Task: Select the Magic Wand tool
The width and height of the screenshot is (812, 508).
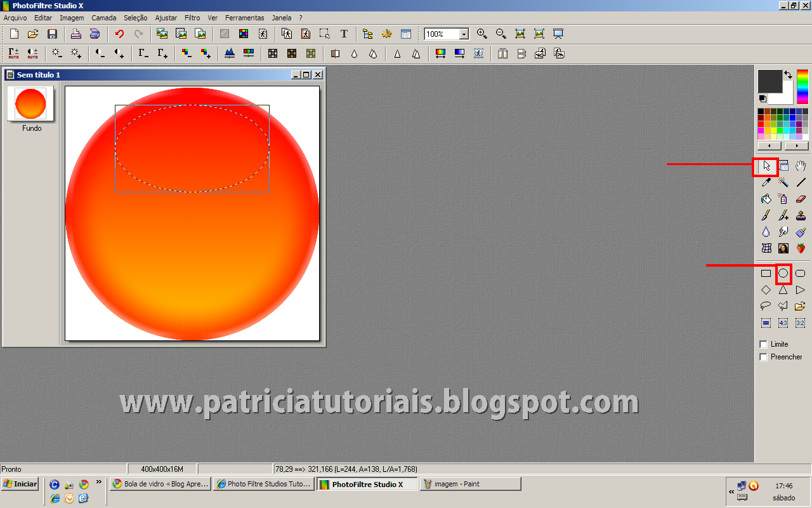Action: point(783,182)
